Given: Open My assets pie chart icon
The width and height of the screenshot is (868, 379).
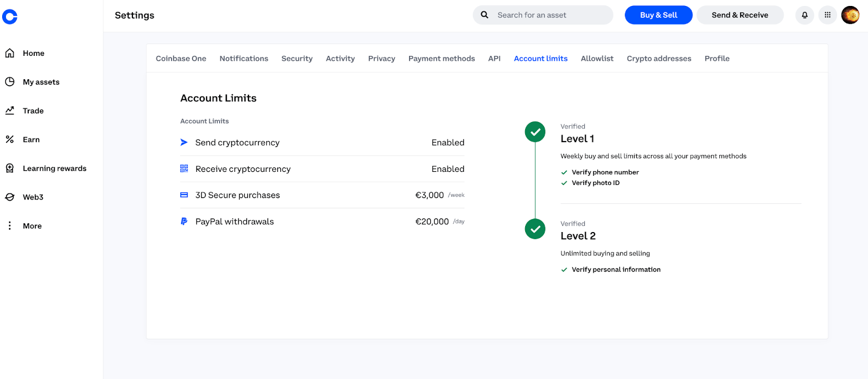Looking at the screenshot, I should [x=10, y=82].
